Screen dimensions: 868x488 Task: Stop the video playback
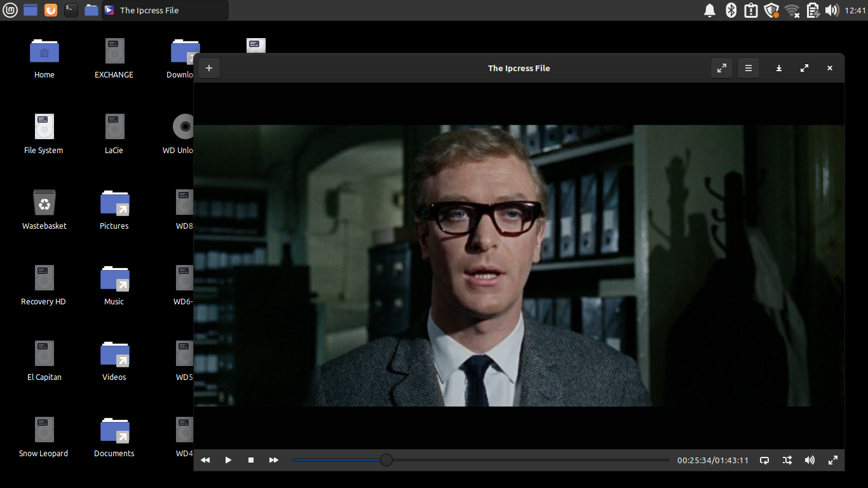(251, 460)
